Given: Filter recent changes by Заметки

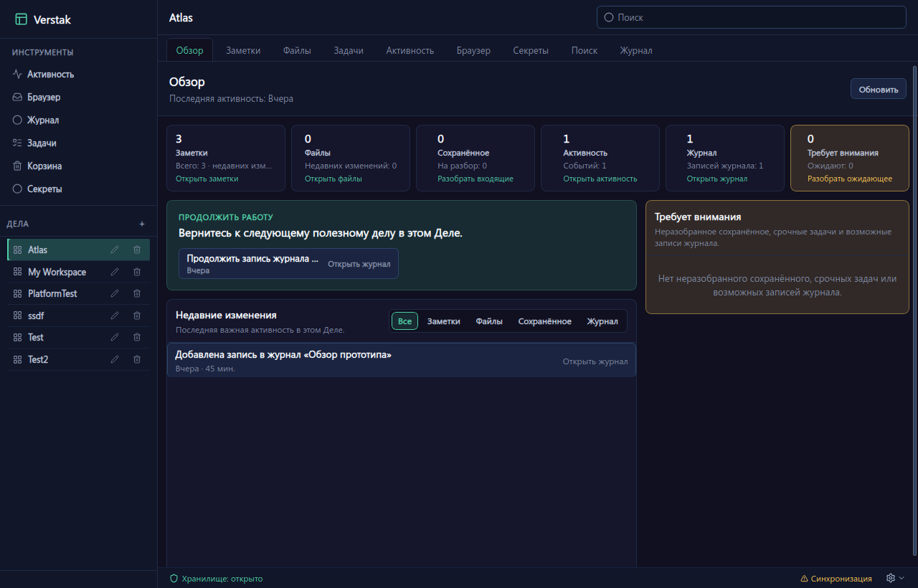Looking at the screenshot, I should [x=444, y=321].
